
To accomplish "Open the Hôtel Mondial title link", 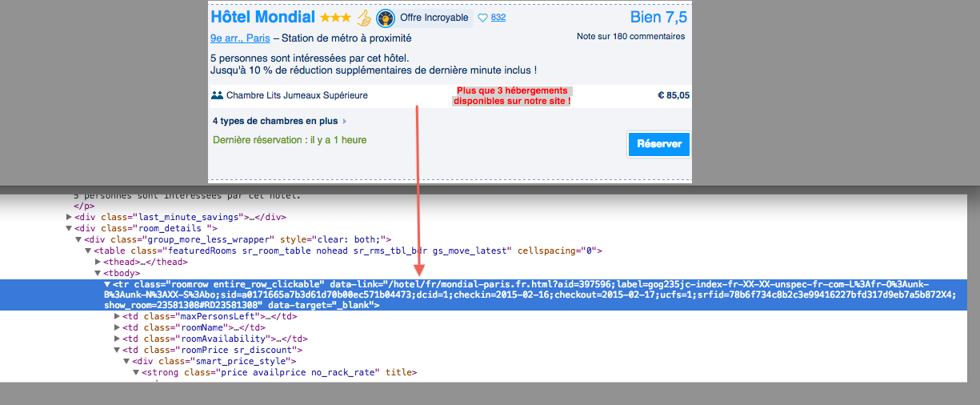I will (262, 17).
